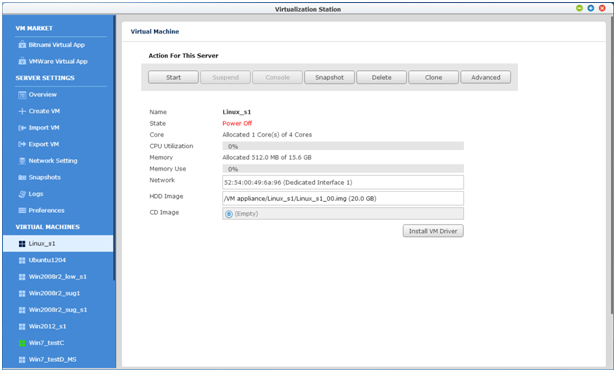Click the Logs icon

(22, 194)
